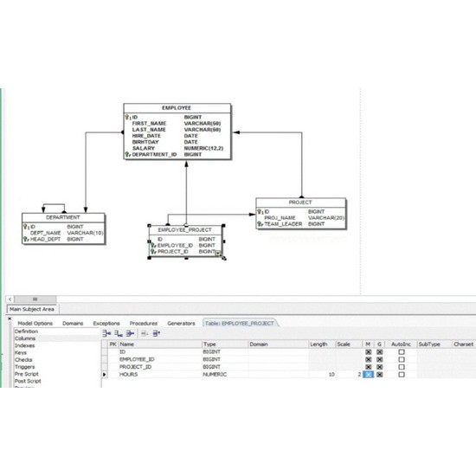
Task: Click the Scale column header
Action: pyautogui.click(x=349, y=344)
